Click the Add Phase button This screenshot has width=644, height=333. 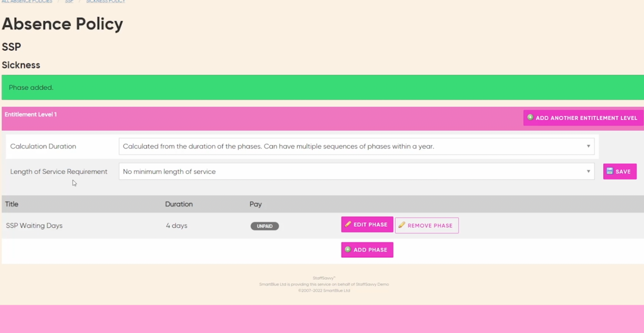367,250
